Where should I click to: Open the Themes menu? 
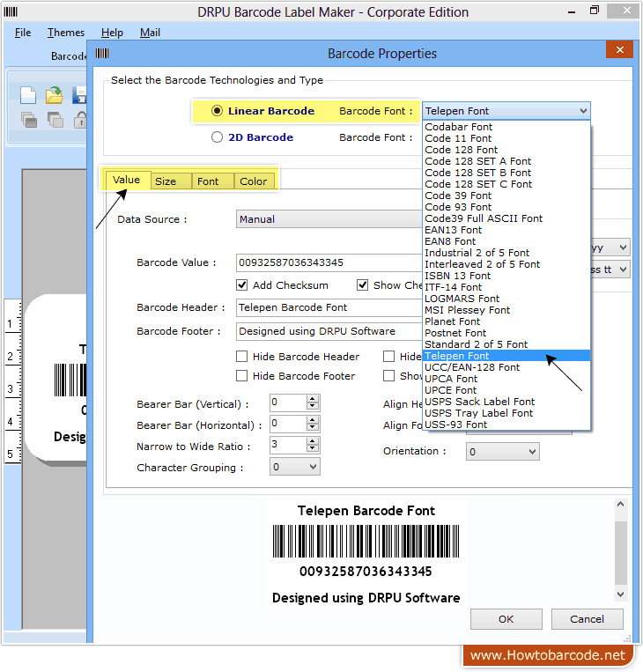[65, 33]
